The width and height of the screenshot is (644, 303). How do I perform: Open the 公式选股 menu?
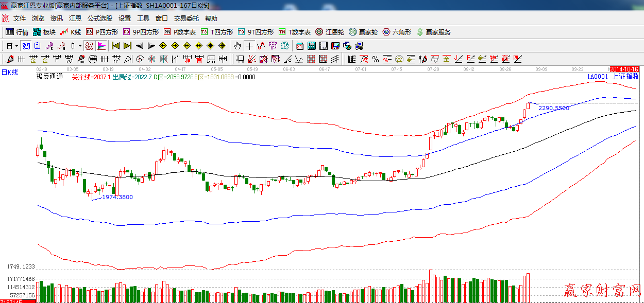click(99, 19)
